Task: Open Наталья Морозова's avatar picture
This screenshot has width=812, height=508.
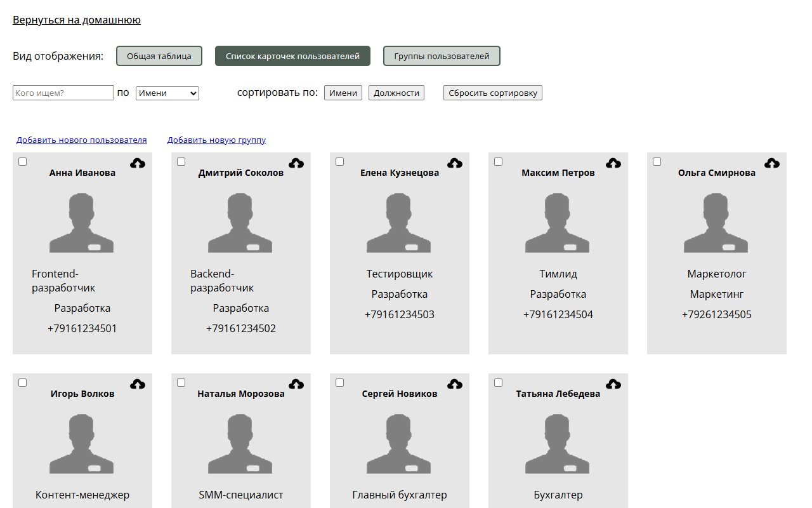Action: [x=240, y=444]
